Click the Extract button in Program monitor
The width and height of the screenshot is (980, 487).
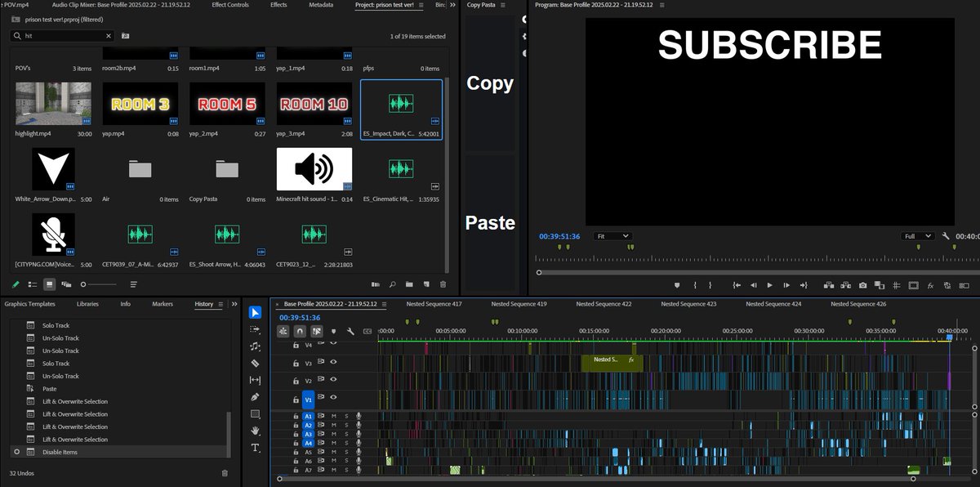(x=846, y=285)
